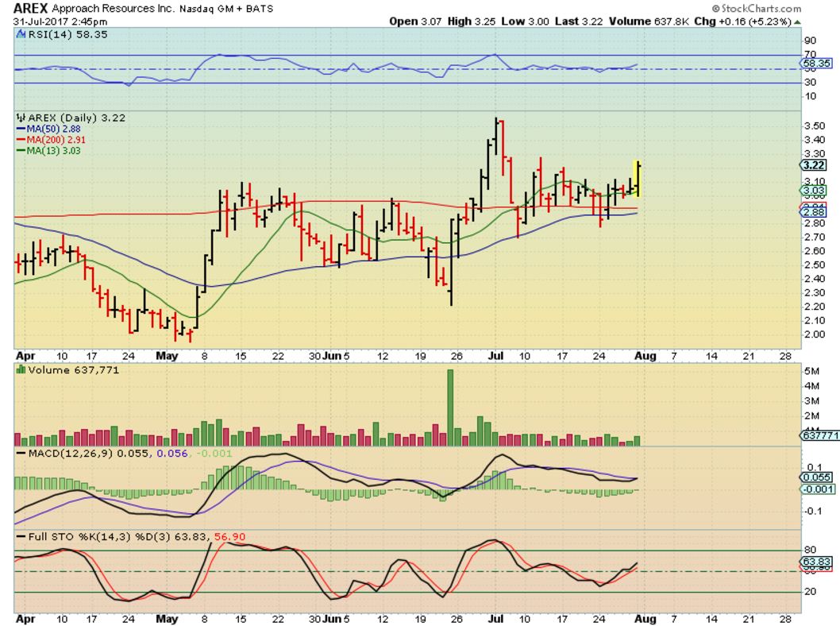
Task: Click the green MA(13) legend line marker
Action: 21,151
